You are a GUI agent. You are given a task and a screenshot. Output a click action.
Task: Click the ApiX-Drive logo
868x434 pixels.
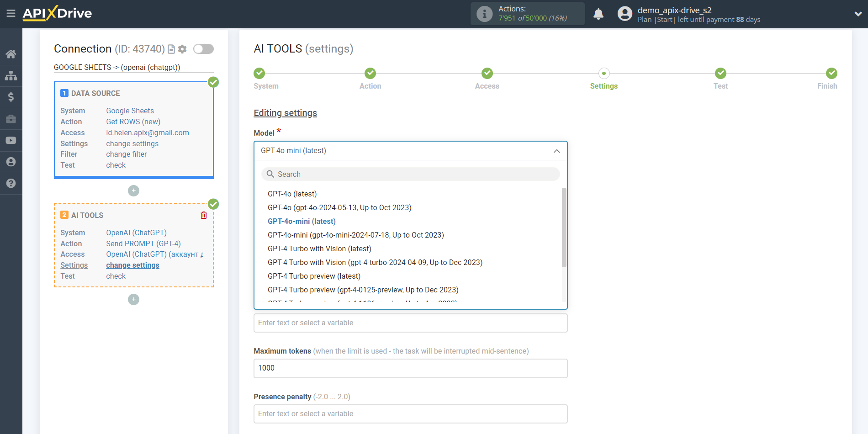(57, 13)
